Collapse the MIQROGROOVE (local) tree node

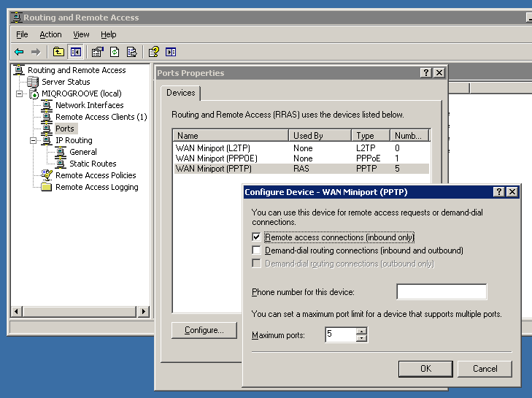[20, 93]
